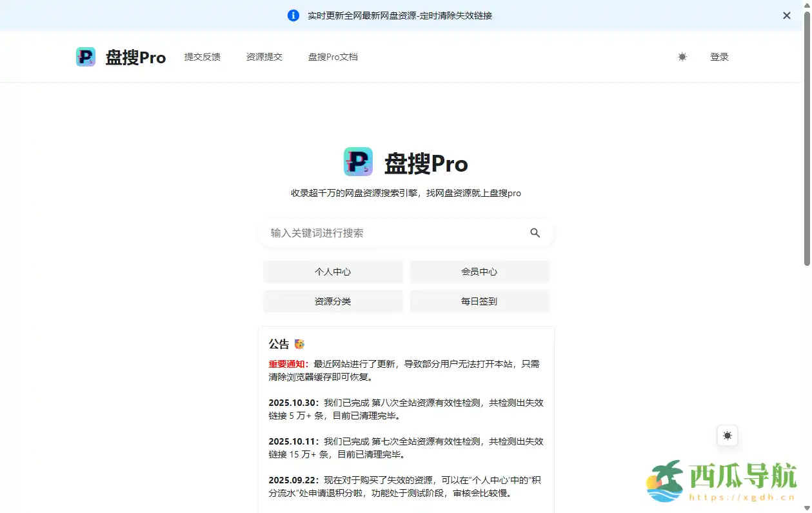Viewport: 812px width, 513px height.
Task: Open 个人中心
Action: (332, 272)
